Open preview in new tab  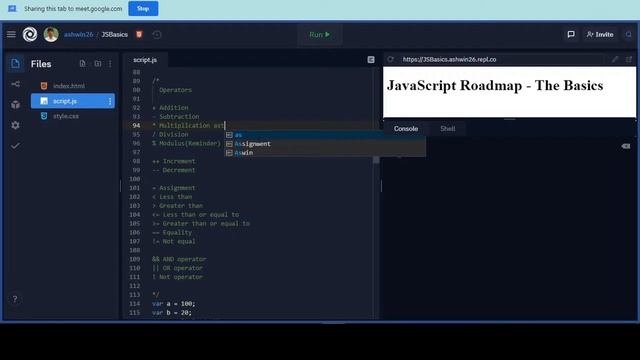pyautogui.click(x=629, y=60)
